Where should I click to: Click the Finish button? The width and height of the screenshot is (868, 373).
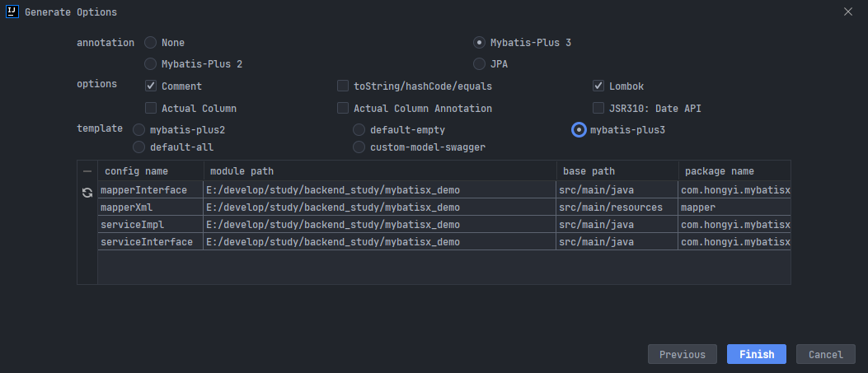point(756,354)
